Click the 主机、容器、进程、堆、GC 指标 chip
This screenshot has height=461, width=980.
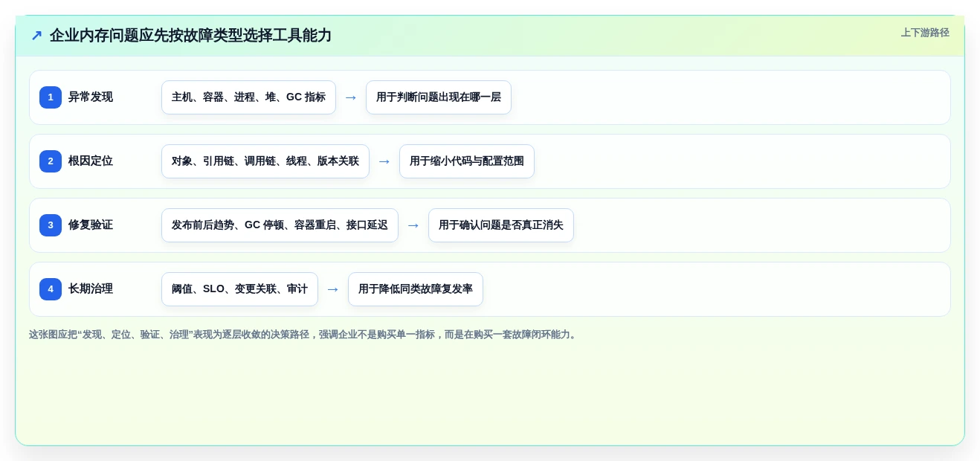point(248,97)
